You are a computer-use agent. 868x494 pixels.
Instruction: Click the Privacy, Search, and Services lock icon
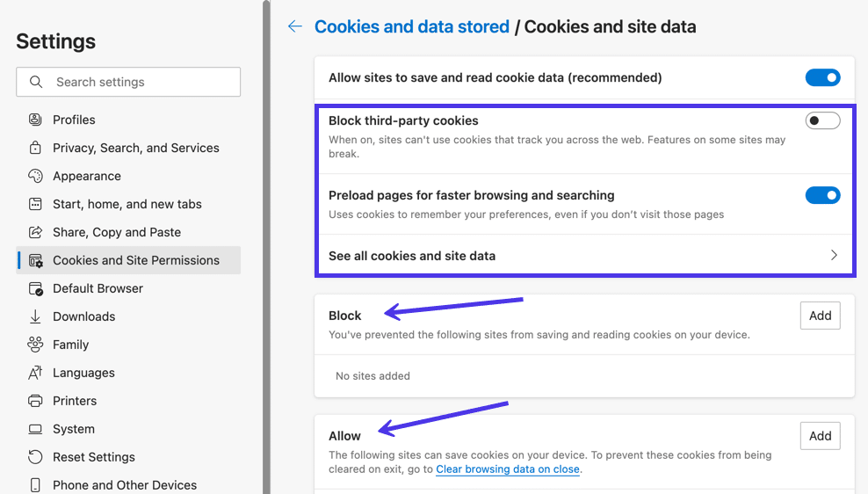tap(35, 148)
